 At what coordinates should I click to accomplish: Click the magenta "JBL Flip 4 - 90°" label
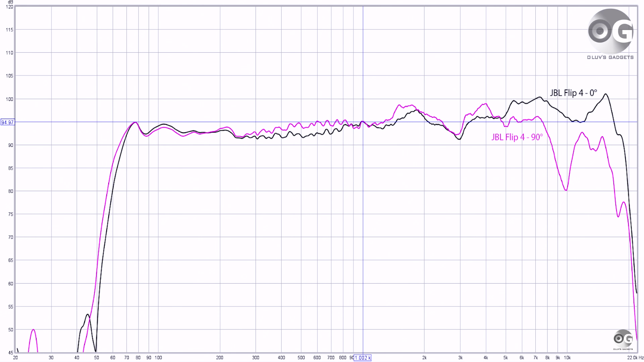517,137
